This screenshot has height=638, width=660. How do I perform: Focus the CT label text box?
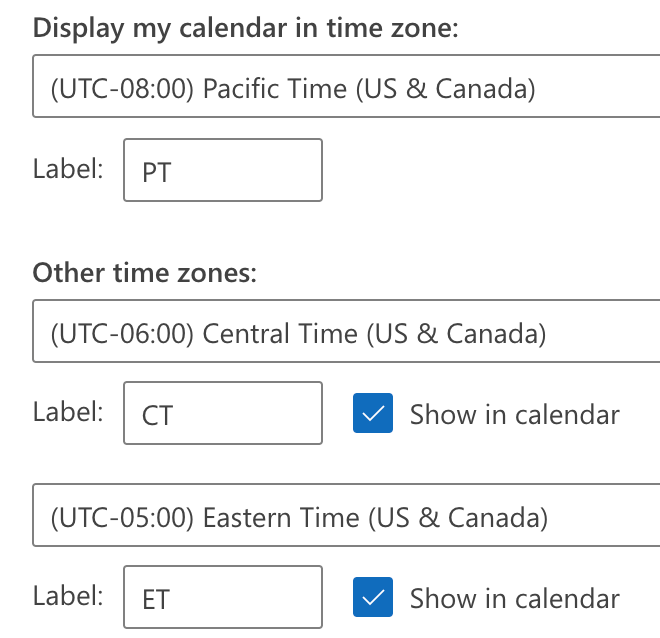click(x=223, y=413)
